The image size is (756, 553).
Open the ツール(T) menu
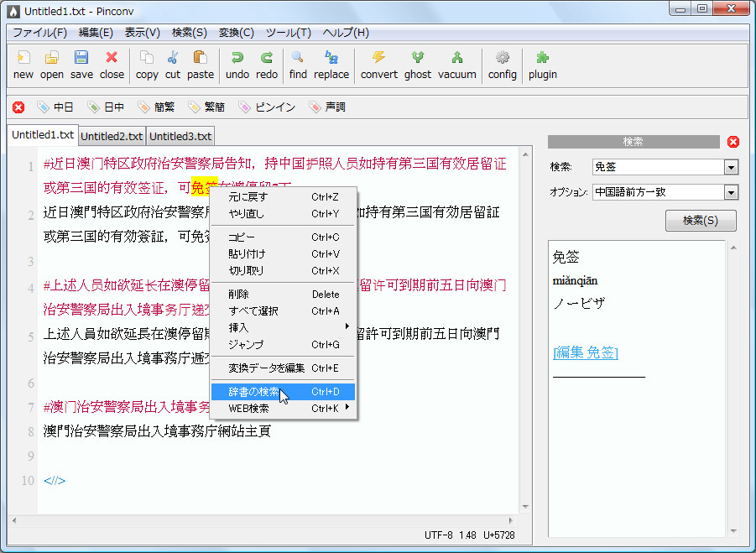pos(289,33)
